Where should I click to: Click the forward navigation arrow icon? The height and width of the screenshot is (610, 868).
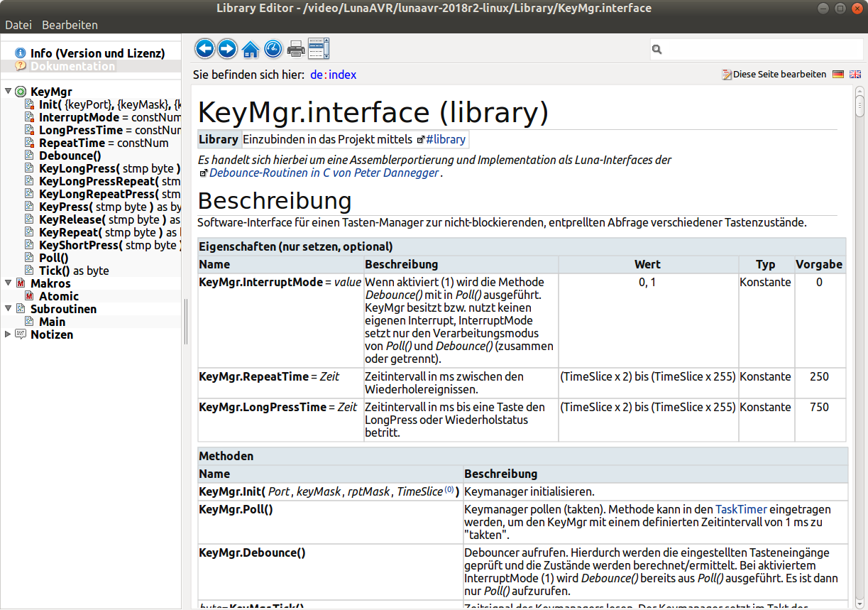(x=227, y=48)
